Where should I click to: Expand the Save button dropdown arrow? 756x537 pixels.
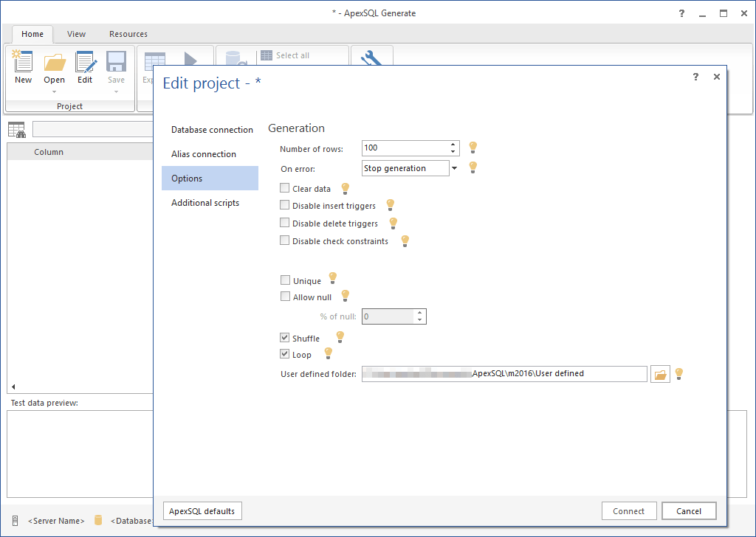click(x=116, y=91)
